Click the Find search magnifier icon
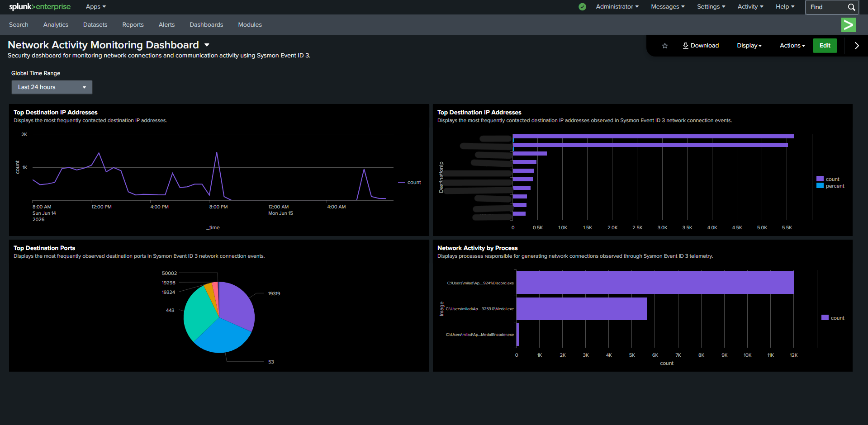 click(851, 7)
